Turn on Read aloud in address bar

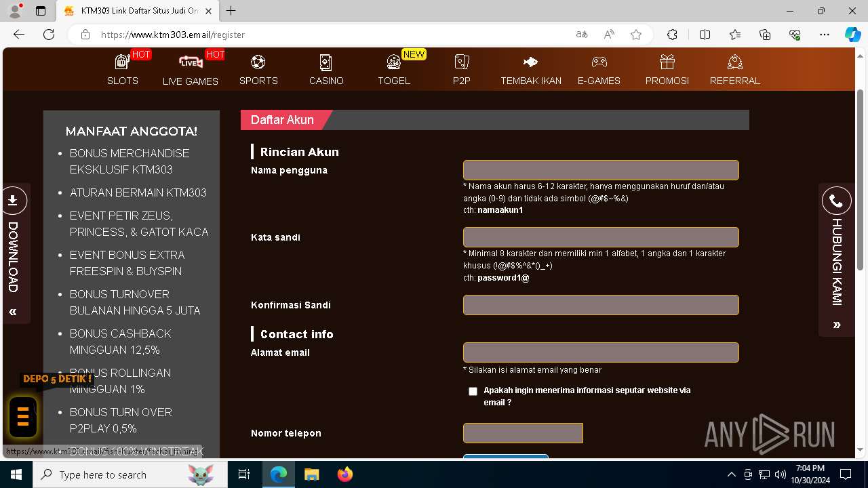point(609,35)
